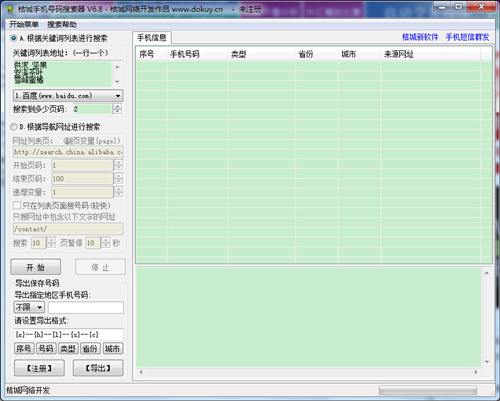Viewport: 500px width, 401px height.
Task: Adjust the 递增变量 spinner
Action: pyautogui.click(x=118, y=192)
